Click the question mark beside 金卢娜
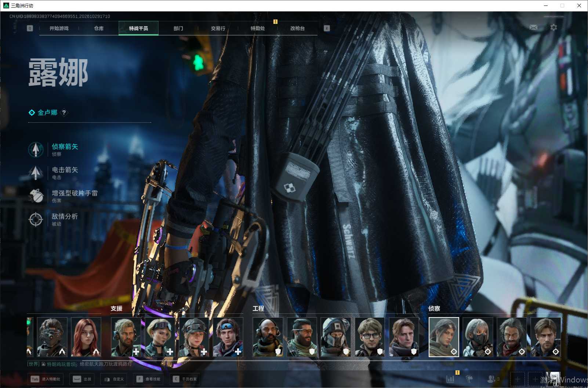588x388 pixels. (64, 113)
